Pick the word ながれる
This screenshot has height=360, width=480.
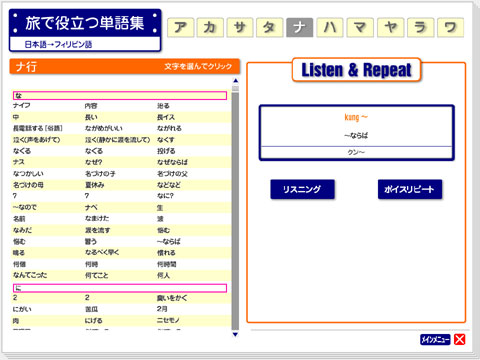[169, 128]
